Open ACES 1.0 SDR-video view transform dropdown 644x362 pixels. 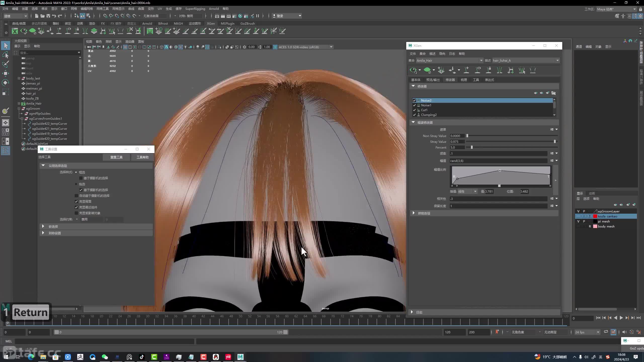click(x=305, y=47)
